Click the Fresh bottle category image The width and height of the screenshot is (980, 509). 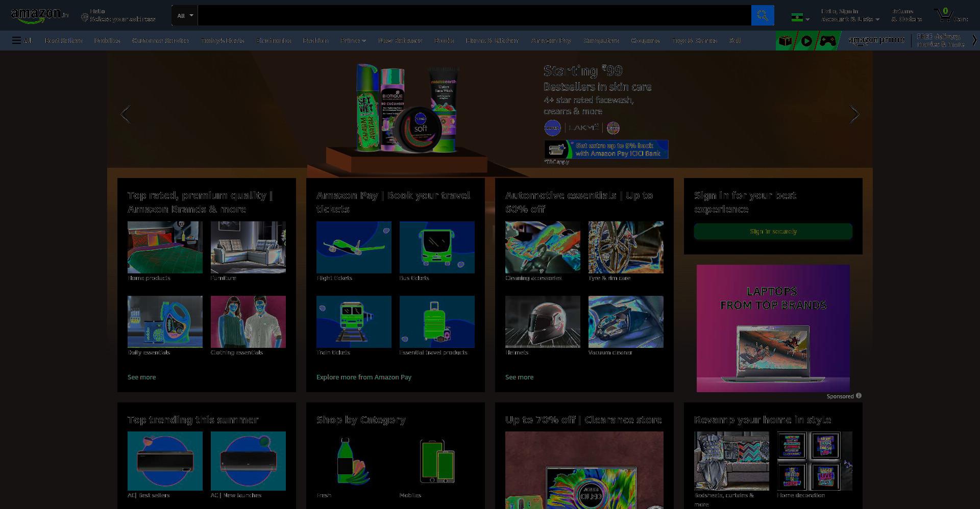354,461
